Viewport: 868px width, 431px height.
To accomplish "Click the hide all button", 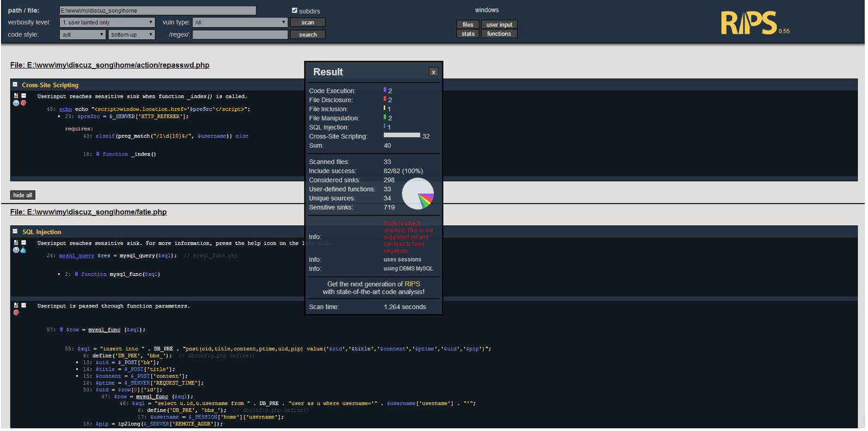I will pyautogui.click(x=23, y=195).
